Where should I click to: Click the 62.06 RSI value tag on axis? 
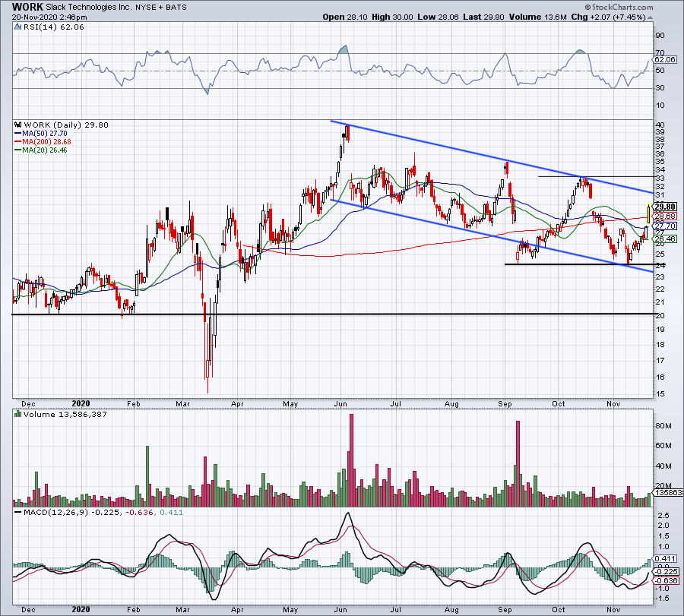(665, 59)
